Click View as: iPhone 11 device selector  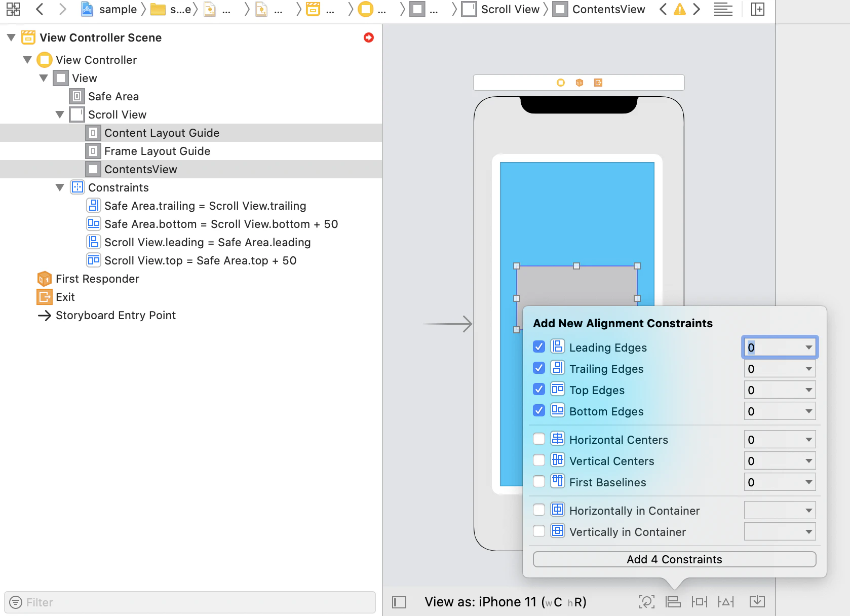coord(505,602)
